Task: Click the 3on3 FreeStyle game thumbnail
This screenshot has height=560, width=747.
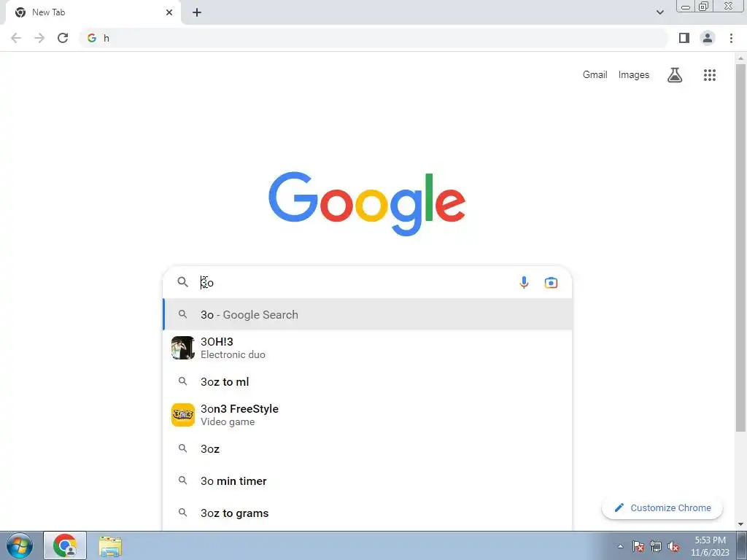Action: tap(183, 415)
